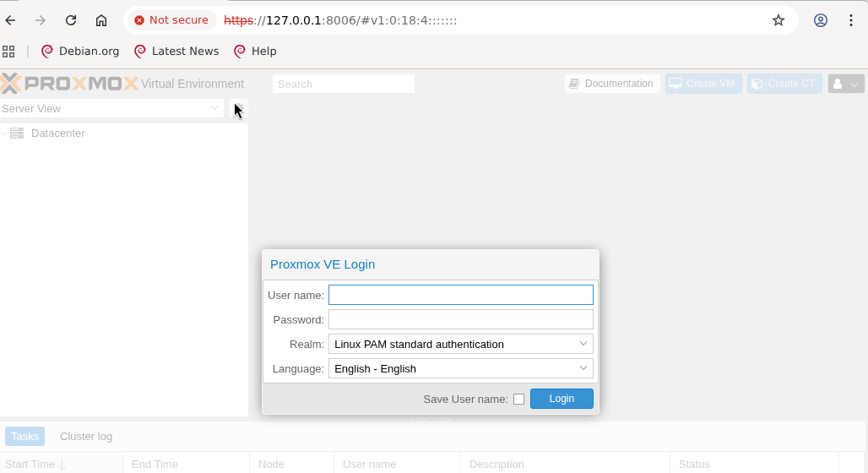Open the Debian.org bookmark
The image size is (868, 473).
tap(80, 52)
